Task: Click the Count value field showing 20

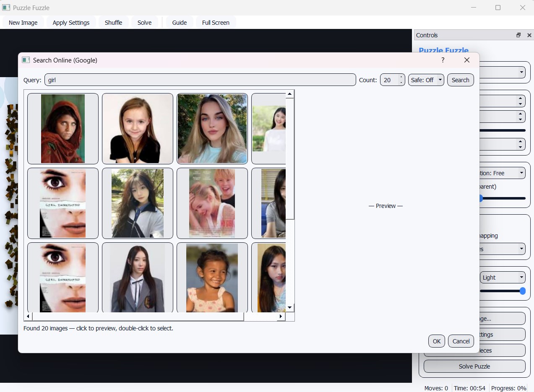Action: tap(389, 80)
